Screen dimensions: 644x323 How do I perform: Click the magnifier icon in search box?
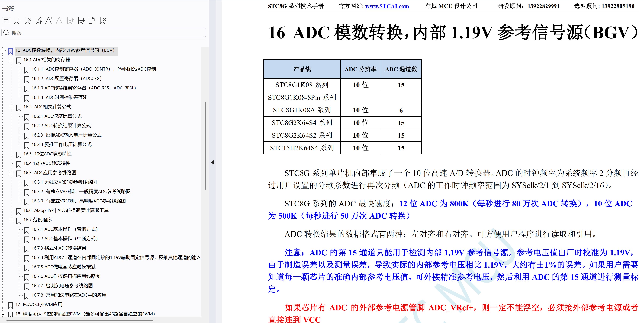[6, 33]
